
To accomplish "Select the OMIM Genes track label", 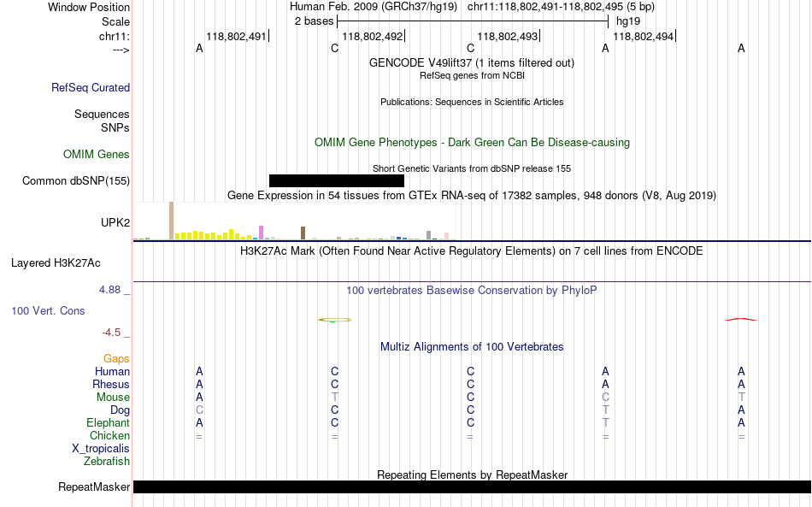I will pos(97,155).
